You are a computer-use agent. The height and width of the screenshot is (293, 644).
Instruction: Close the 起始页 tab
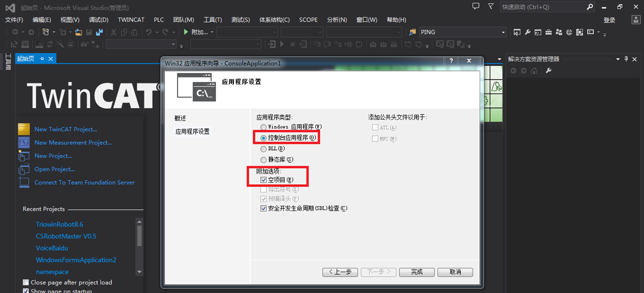click(x=50, y=59)
